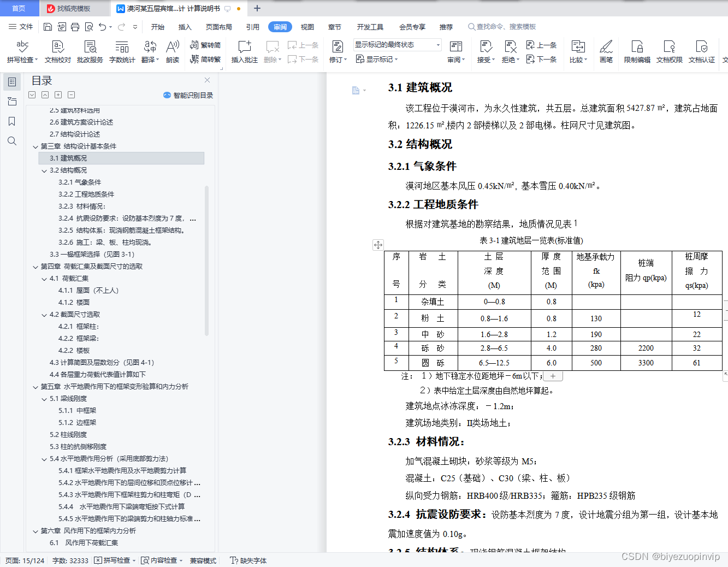
Task: Click the 查找命令 search box
Action: pyautogui.click(x=502, y=27)
